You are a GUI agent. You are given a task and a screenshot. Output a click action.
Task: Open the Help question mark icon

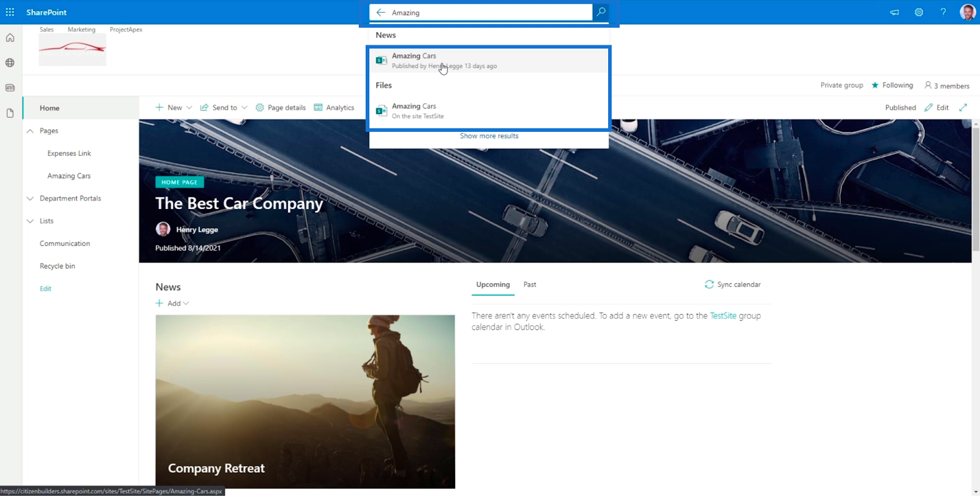943,12
